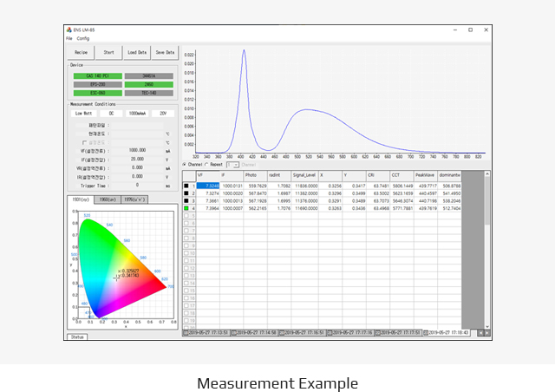Click the black color box of row 3
The width and height of the screenshot is (555, 392).
(186, 201)
